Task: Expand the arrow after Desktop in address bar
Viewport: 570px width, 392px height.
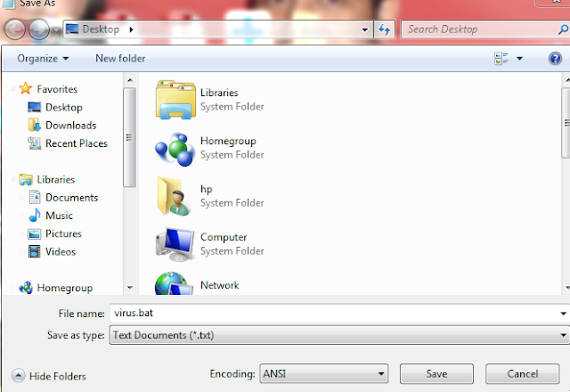Action: (131, 29)
